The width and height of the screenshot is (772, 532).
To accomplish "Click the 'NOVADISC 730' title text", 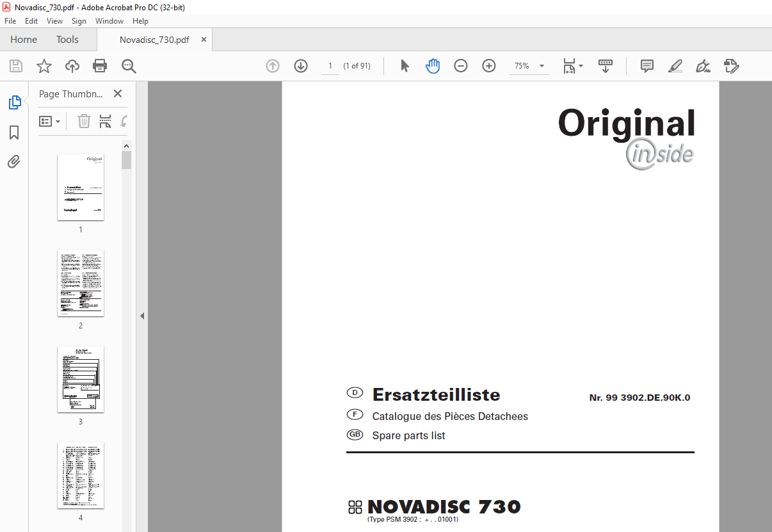I will point(444,507).
